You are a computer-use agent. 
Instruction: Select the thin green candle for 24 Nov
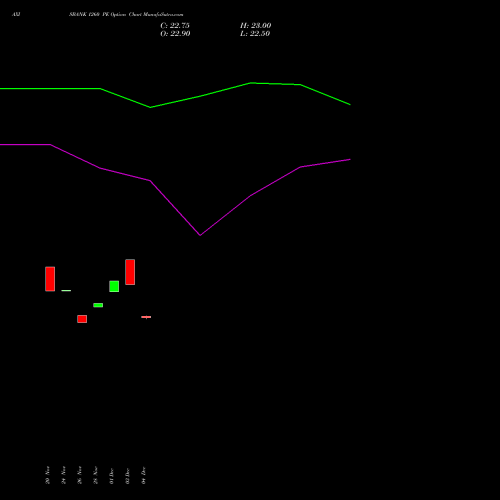click(x=66, y=291)
